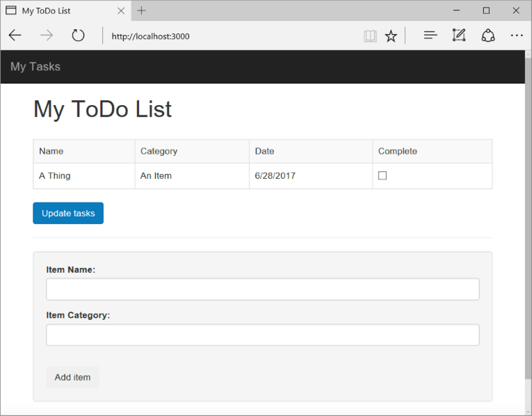The height and width of the screenshot is (416, 532).
Task: Click the Item Name: label
Action: coord(71,270)
